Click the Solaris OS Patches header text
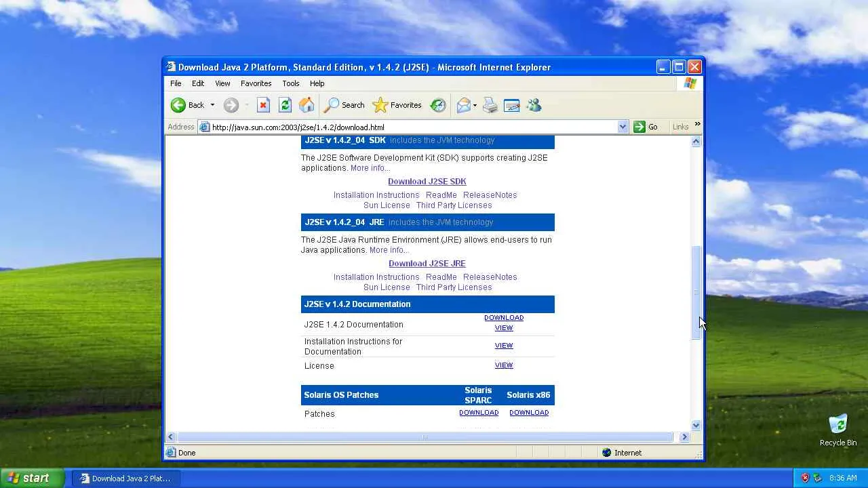The width and height of the screenshot is (868, 488). (x=341, y=395)
